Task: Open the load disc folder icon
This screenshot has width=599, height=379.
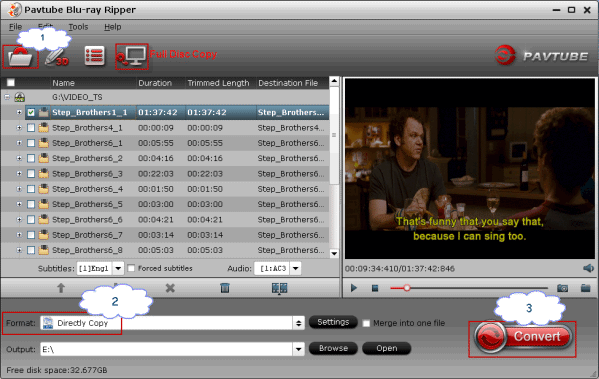Action: click(20, 57)
